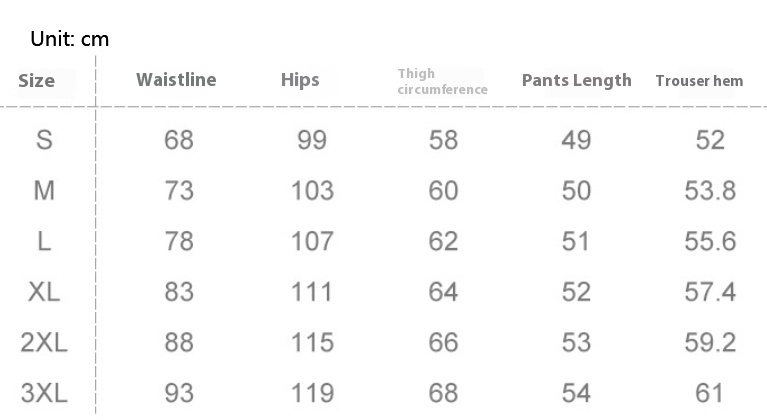Click hips value 119 for 3XL
This screenshot has height=420, width=767.
click(312, 393)
